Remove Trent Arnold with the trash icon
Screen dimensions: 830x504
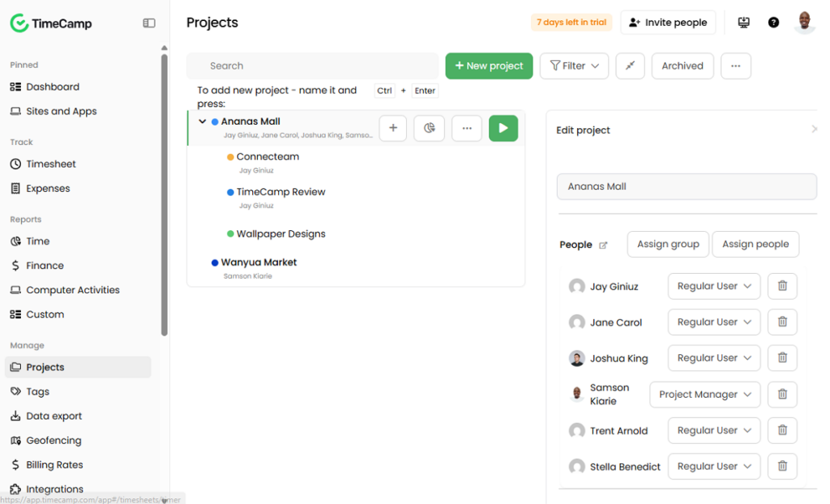tap(782, 430)
